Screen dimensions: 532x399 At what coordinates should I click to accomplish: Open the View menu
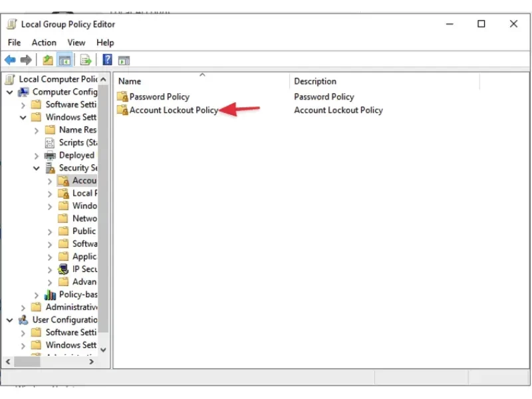pyautogui.click(x=76, y=43)
